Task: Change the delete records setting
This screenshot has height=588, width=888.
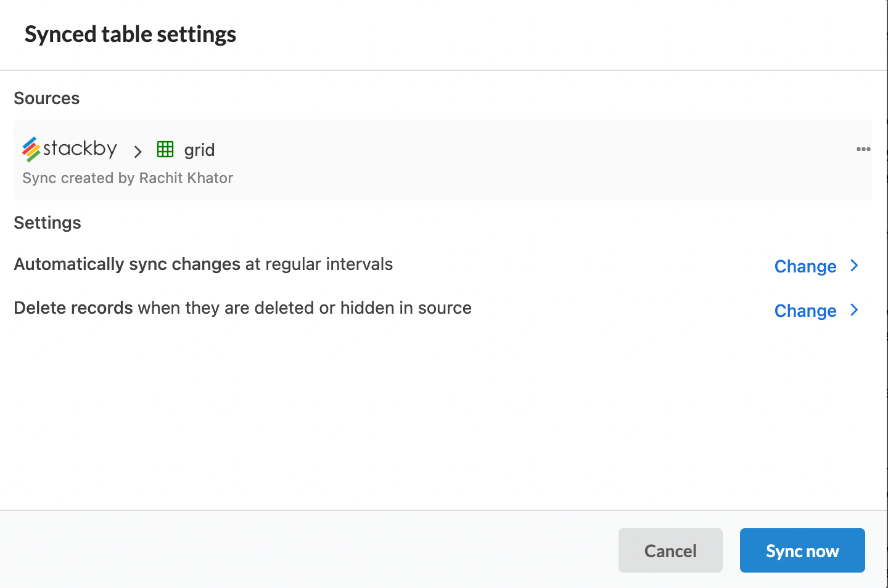Action: (805, 311)
